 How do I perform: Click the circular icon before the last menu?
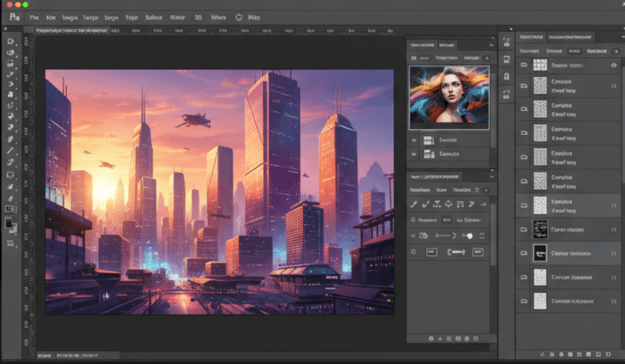coord(237,17)
